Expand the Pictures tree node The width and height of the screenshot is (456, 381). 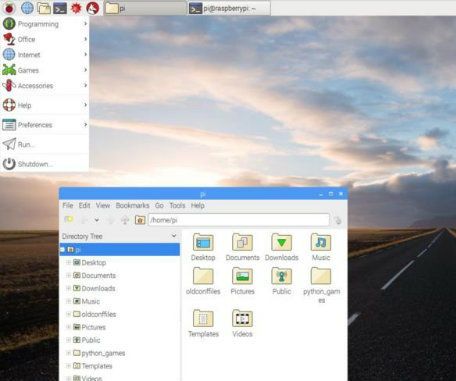(68, 327)
